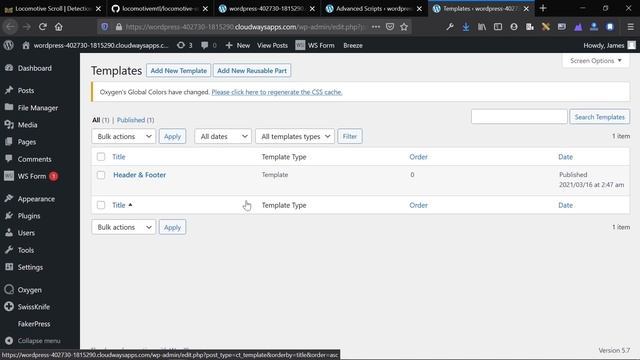Check the Header & Footer row checkbox
The width and height of the screenshot is (640, 360).
click(101, 175)
